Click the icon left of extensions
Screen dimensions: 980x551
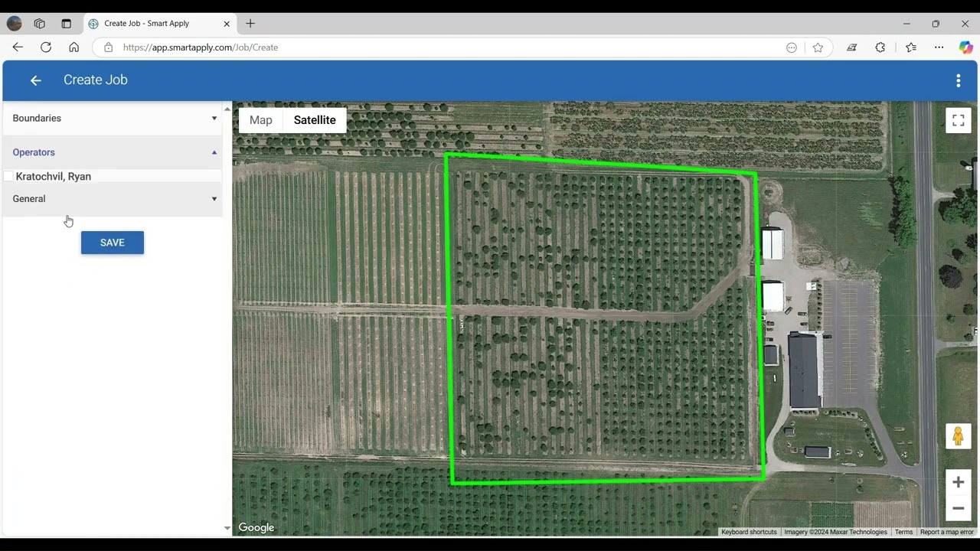click(851, 47)
